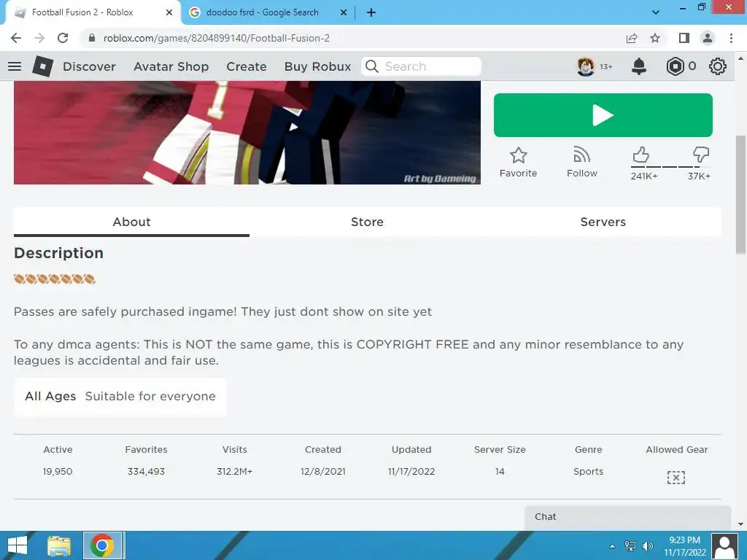Switch to the Store tab
Image resolution: width=747 pixels, height=560 pixels.
pos(368,222)
